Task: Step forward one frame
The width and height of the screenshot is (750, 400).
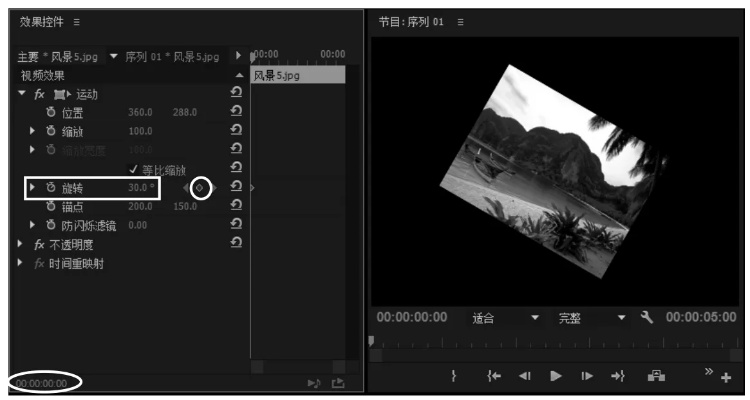Action: (x=587, y=376)
